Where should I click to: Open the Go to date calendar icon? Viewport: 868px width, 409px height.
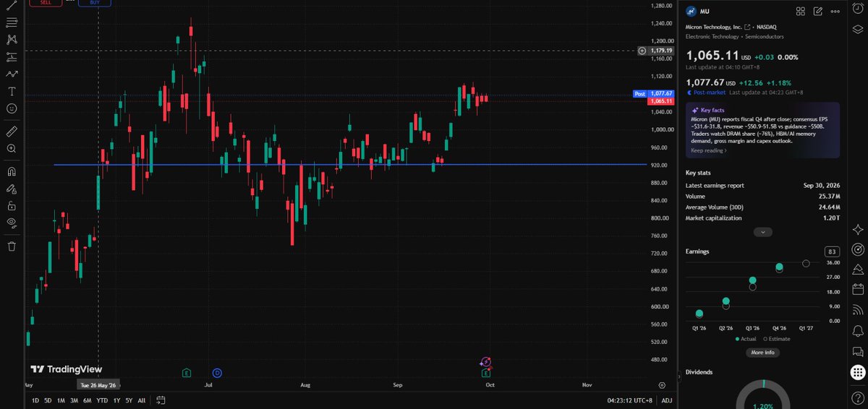(161, 400)
